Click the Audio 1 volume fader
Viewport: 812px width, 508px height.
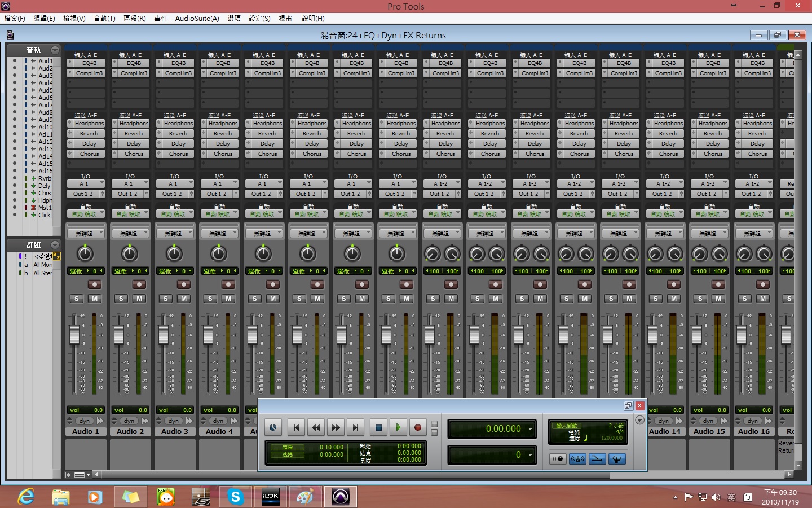point(74,335)
